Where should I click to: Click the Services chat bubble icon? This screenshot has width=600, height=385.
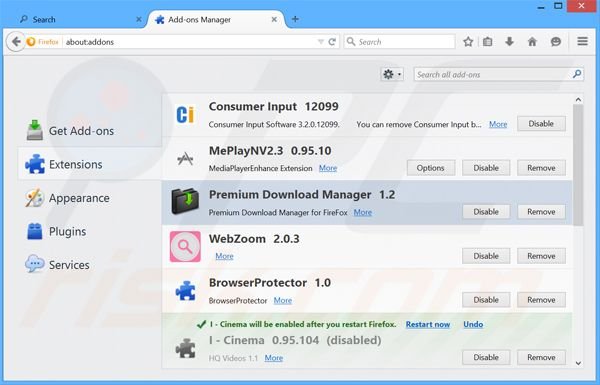point(34,264)
